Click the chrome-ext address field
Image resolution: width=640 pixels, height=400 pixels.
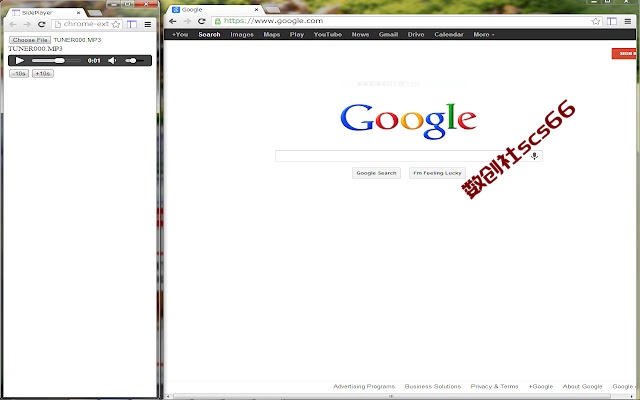(87, 24)
